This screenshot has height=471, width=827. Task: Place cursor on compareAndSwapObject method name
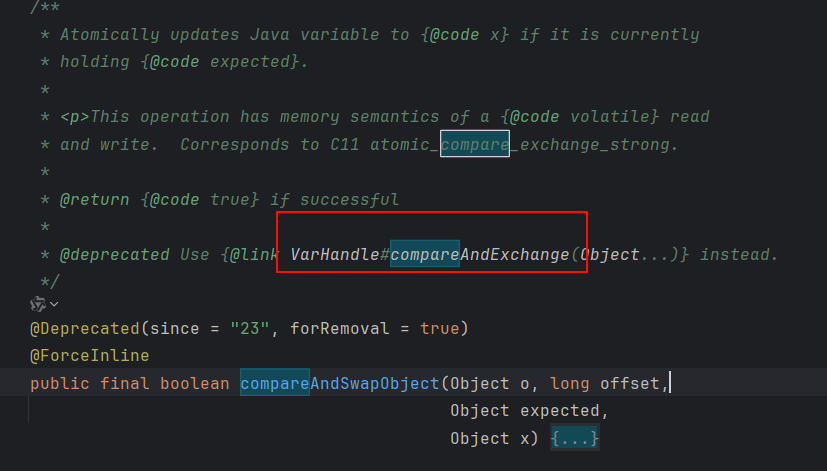click(x=340, y=383)
